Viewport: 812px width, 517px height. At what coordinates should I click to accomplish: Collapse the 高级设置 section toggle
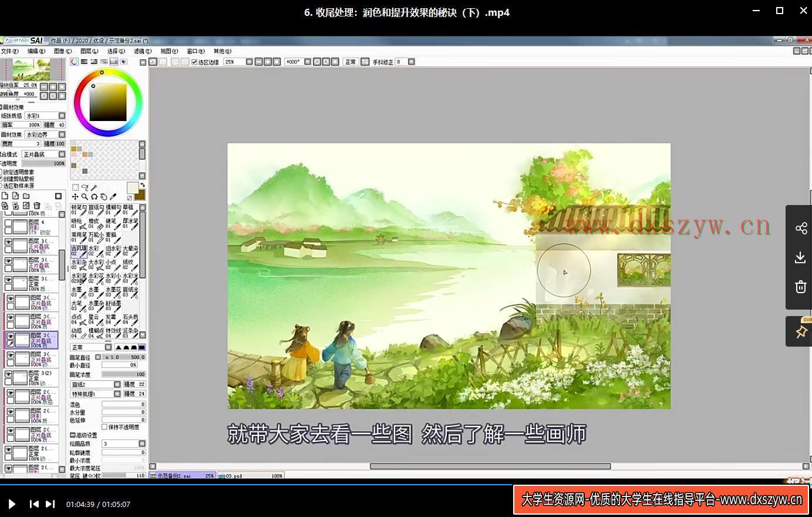pyautogui.click(x=73, y=435)
